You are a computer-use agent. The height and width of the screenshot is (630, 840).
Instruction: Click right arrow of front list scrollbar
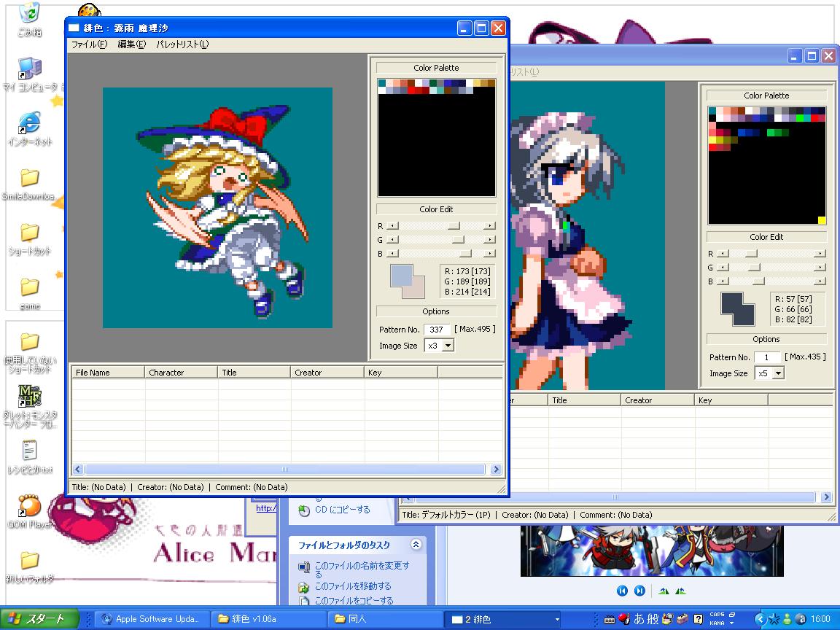coord(496,470)
